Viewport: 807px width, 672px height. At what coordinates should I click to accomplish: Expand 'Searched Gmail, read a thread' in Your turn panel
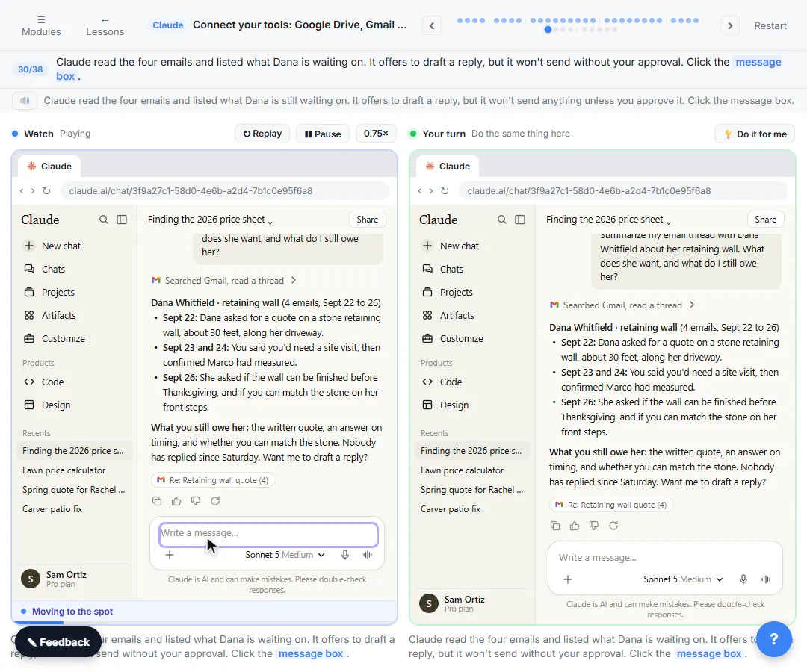click(622, 305)
